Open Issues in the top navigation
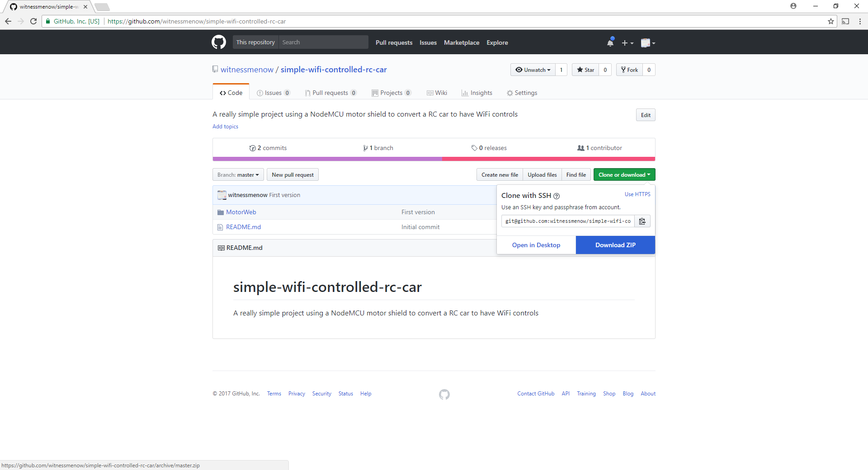 (428, 42)
